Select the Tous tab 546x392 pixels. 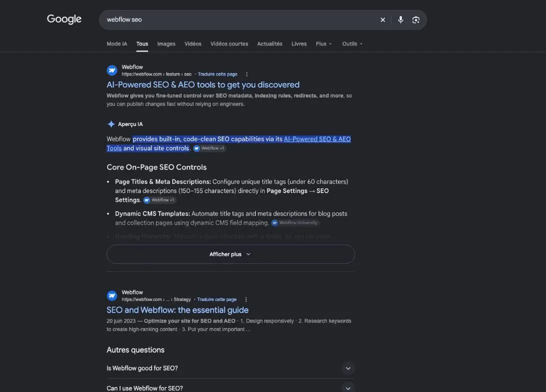click(142, 44)
